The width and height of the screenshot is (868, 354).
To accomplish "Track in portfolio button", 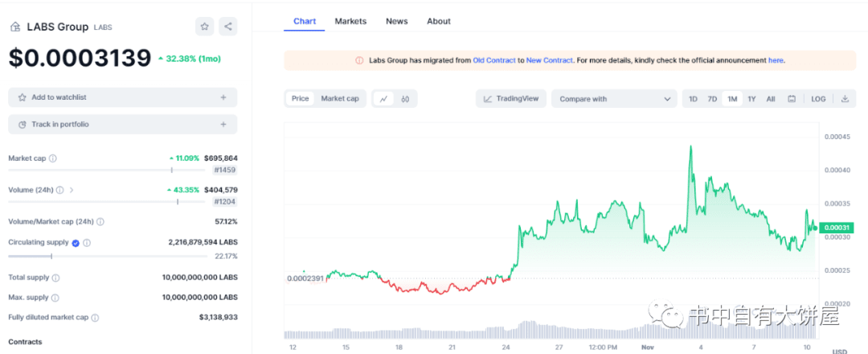I will click(123, 125).
